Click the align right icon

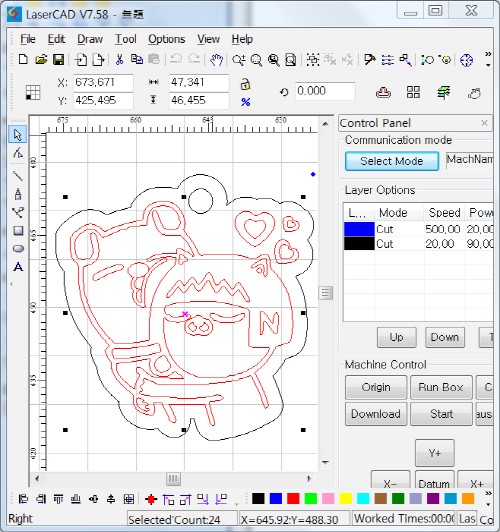click(x=41, y=499)
